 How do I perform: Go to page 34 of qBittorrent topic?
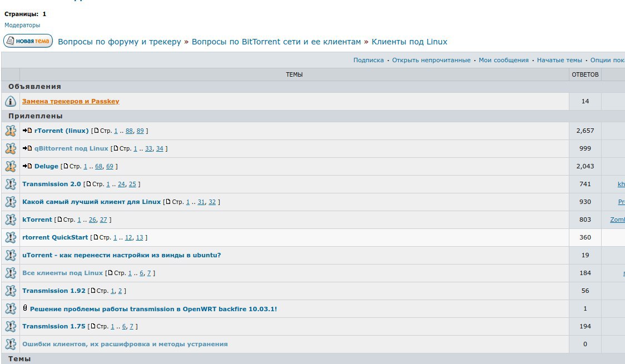coord(160,148)
